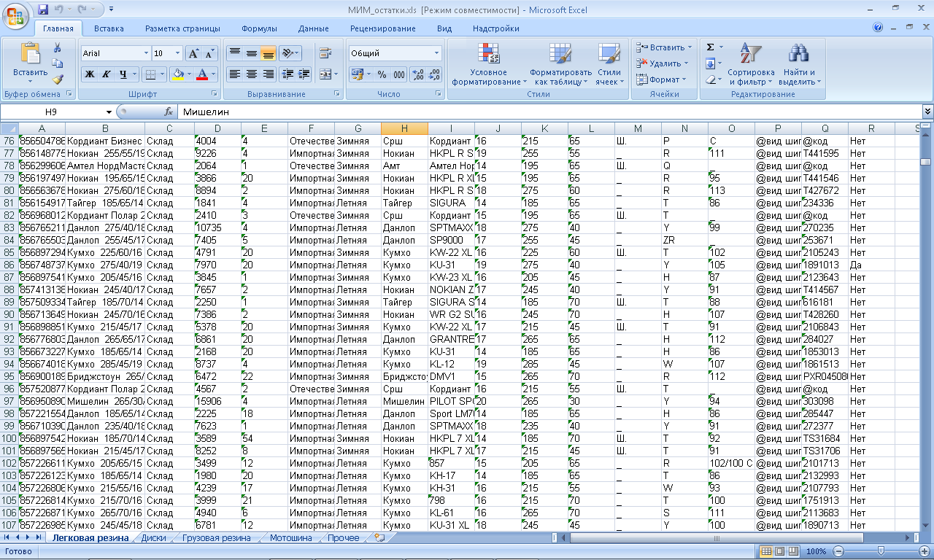Image resolution: width=934 pixels, height=560 pixels.
Task: Toggle top vertical alignment
Action: (234, 53)
